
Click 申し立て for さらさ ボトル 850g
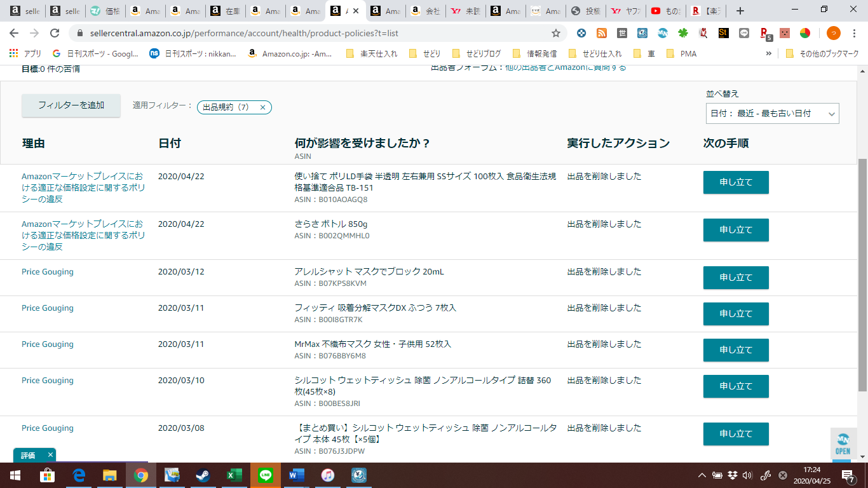[x=736, y=230]
